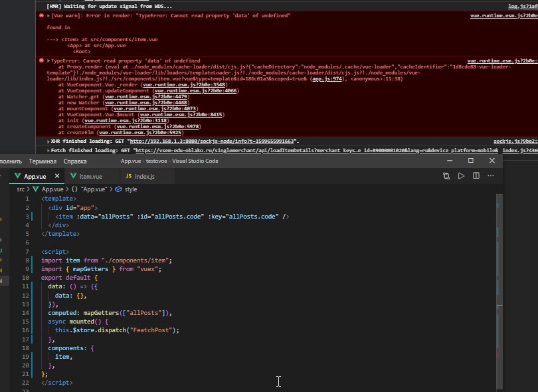The width and height of the screenshot is (538, 392).
Task: Expand the Vue warn error entry
Action: (48, 16)
